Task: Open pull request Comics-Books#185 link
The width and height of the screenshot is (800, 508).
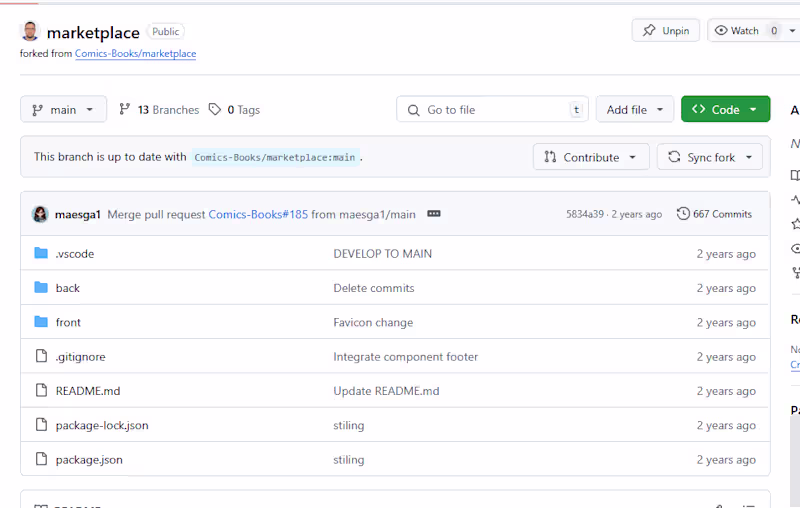Action: pos(258,215)
